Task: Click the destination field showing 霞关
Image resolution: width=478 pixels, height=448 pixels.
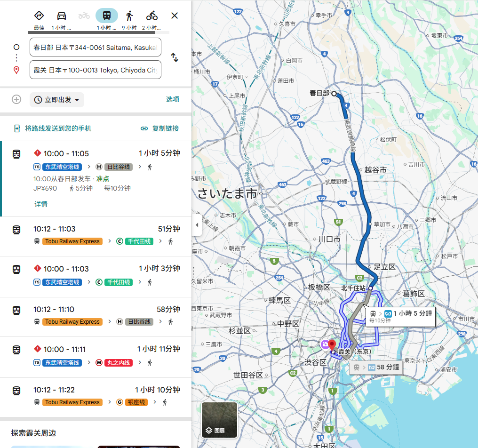Action: pos(95,70)
